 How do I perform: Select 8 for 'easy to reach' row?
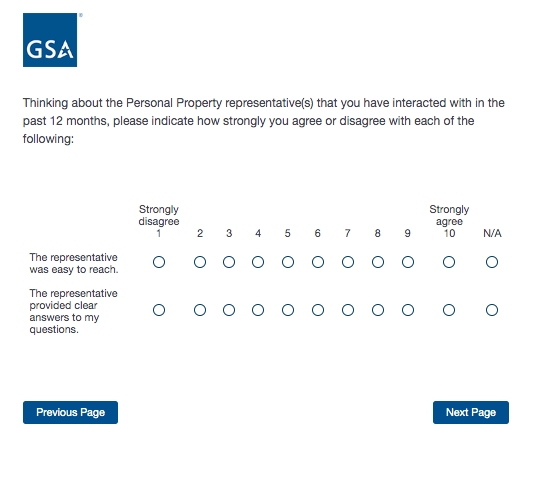(378, 262)
